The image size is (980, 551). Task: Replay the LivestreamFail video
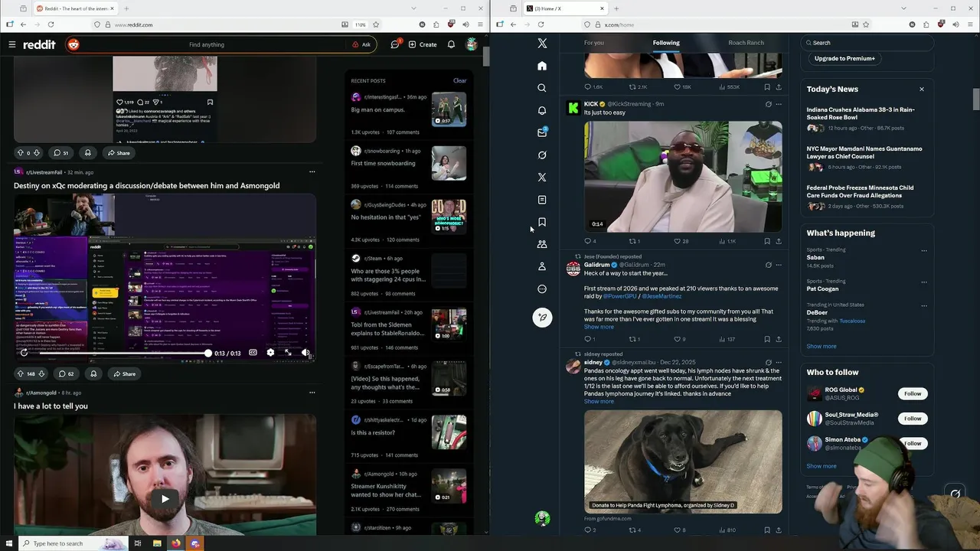pos(24,353)
